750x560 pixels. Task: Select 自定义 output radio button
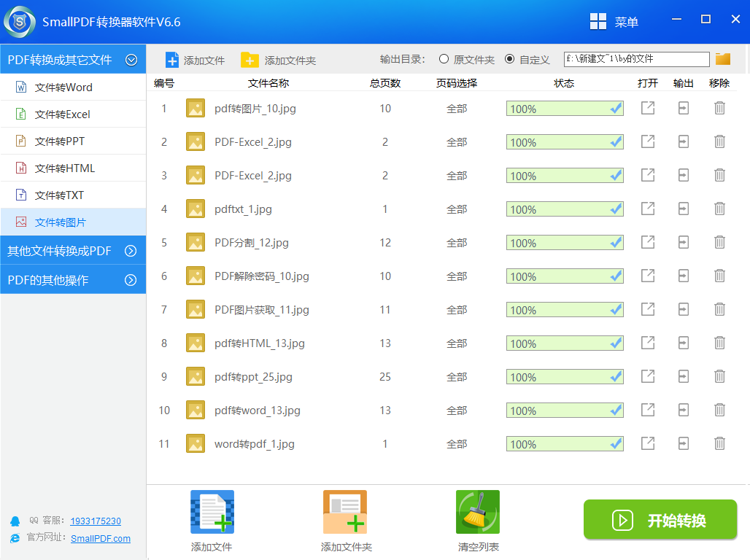point(510,59)
